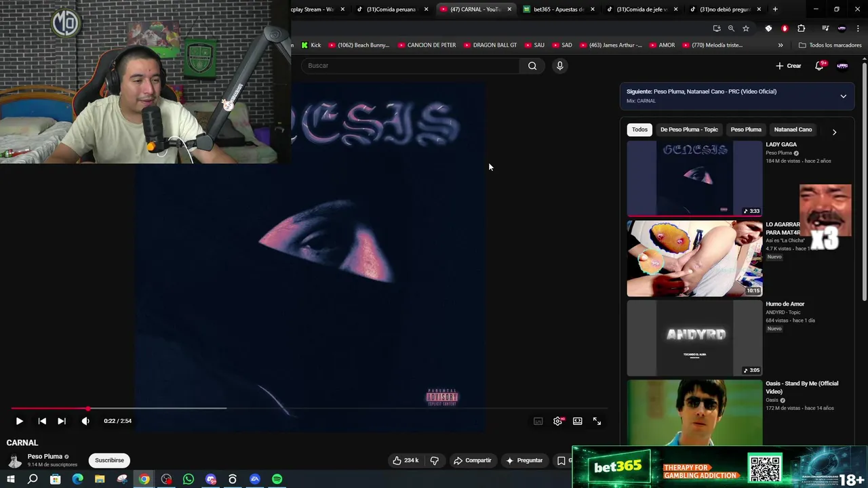Seek on the red video progress bar
The image size is (868, 488).
[x=309, y=409]
